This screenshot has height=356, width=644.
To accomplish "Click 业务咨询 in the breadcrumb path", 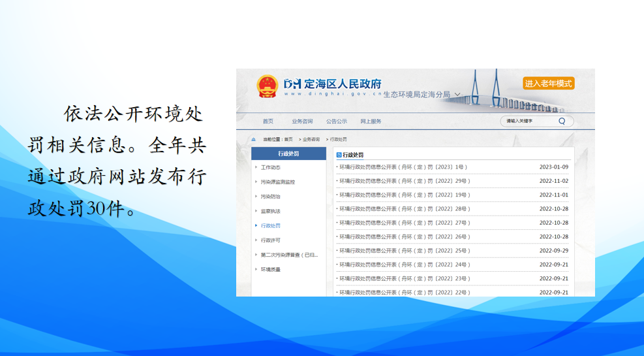I will (310, 140).
